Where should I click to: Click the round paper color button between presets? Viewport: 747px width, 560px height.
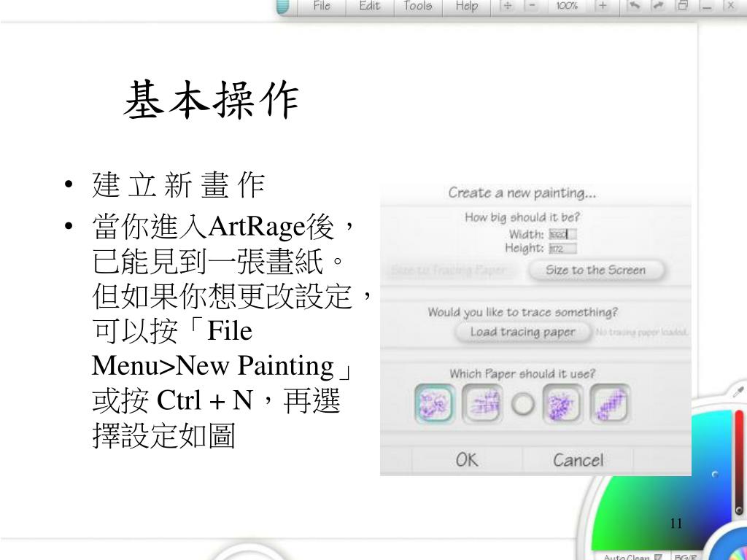coord(522,405)
